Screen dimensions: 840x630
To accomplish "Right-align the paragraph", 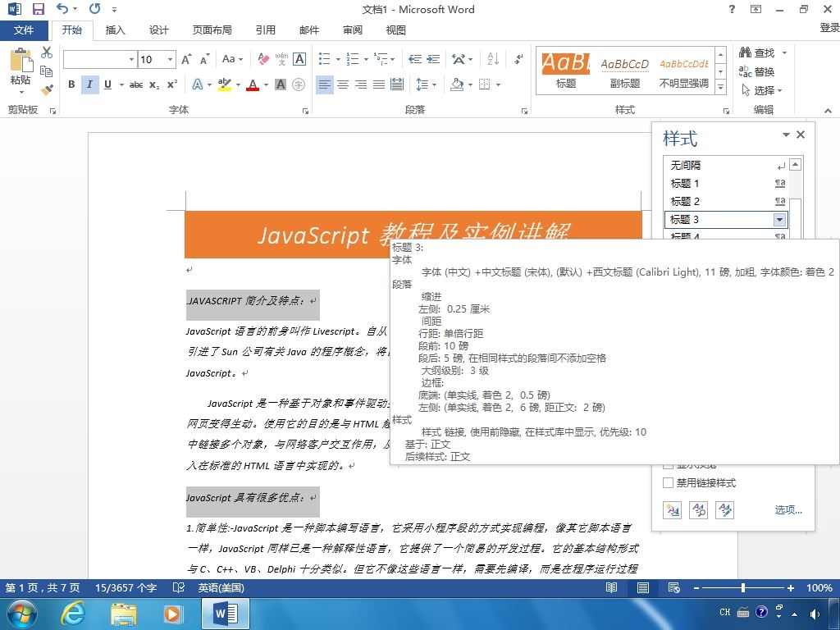I will tap(361, 84).
